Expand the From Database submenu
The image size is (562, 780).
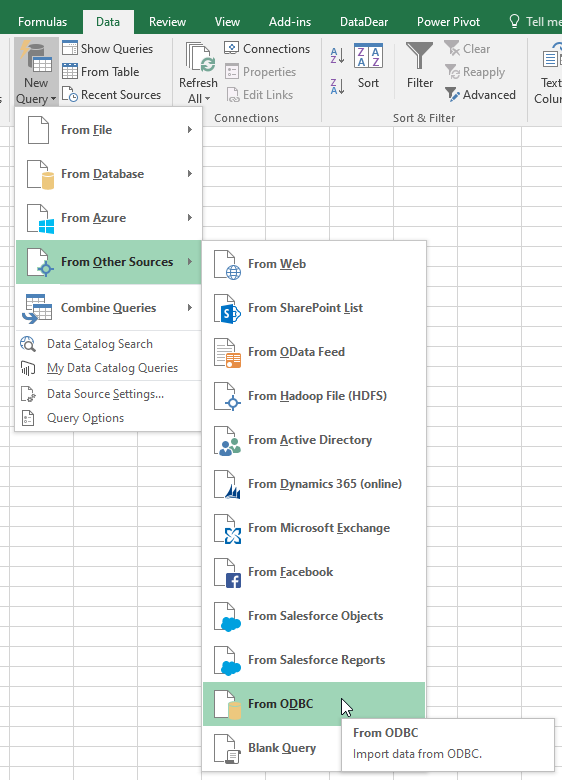coord(108,174)
